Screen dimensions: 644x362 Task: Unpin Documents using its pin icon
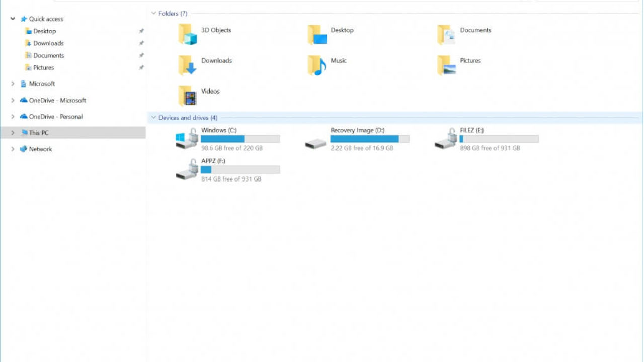[141, 55]
